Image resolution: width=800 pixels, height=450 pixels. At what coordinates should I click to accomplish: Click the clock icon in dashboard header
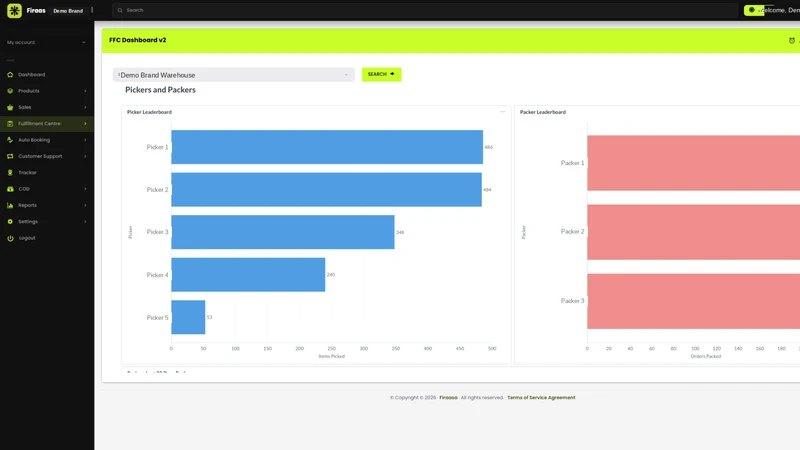point(792,40)
